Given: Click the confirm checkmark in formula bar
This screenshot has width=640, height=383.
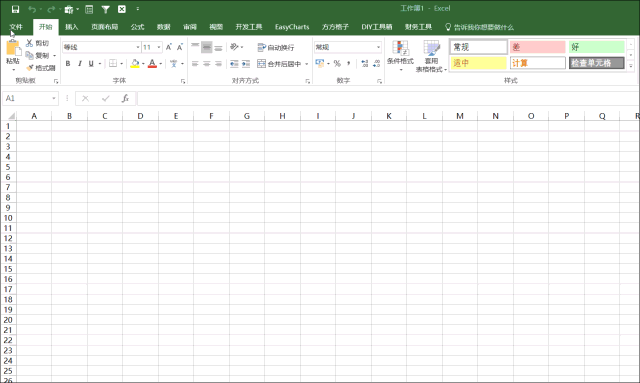Looking at the screenshot, I should (x=106, y=98).
